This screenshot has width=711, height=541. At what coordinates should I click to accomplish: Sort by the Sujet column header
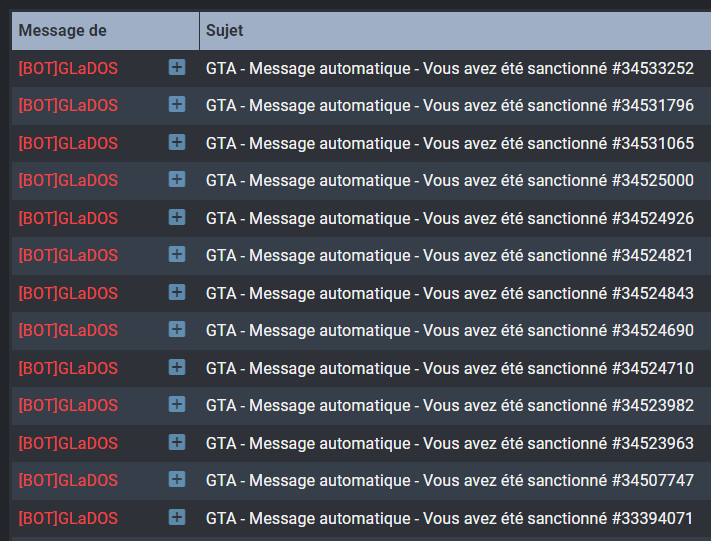point(225,31)
